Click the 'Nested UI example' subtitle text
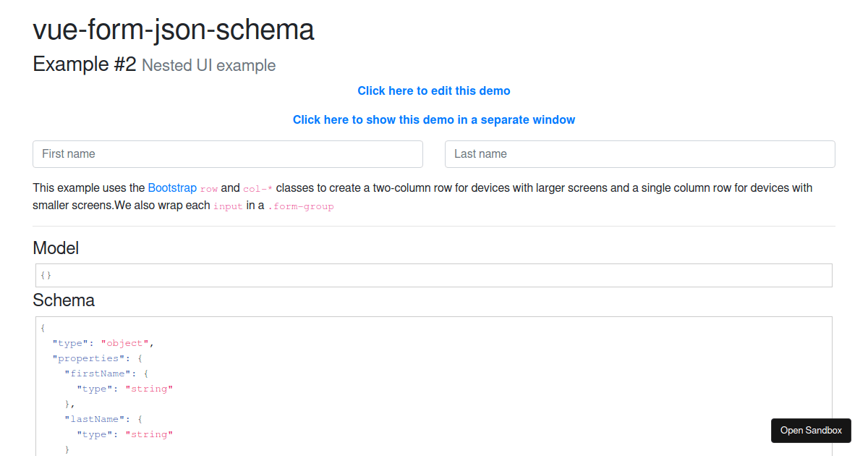The image size is (868, 456). pos(208,64)
